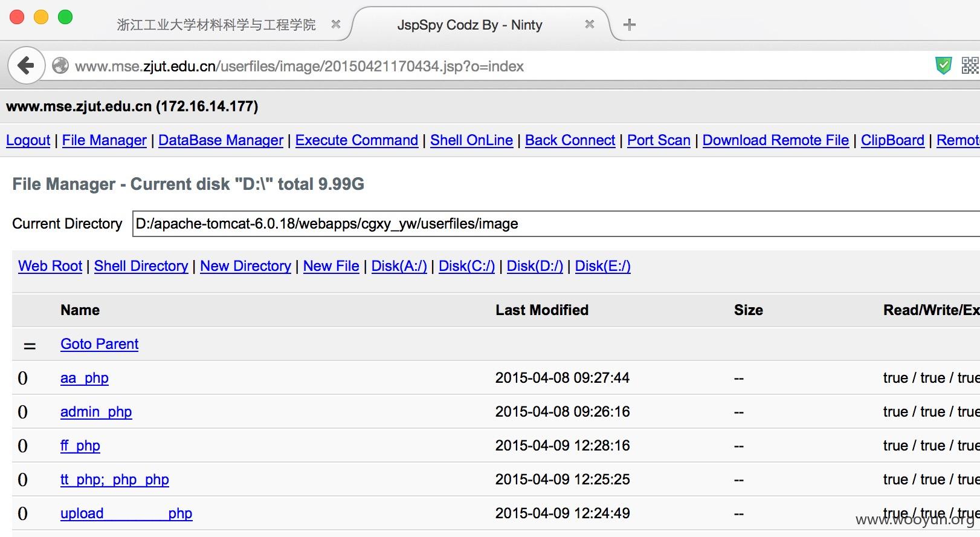Click the Goto Parent link

click(x=99, y=344)
